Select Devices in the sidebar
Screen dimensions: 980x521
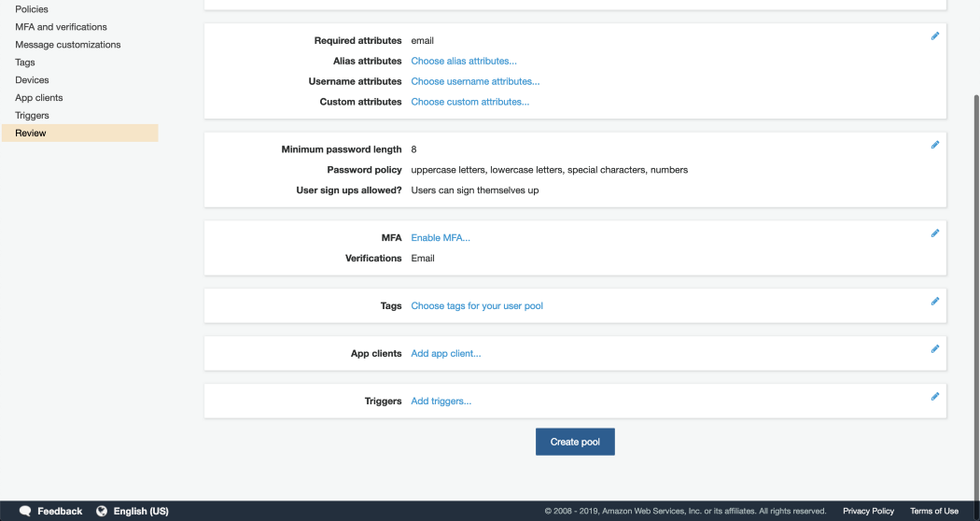pos(32,80)
